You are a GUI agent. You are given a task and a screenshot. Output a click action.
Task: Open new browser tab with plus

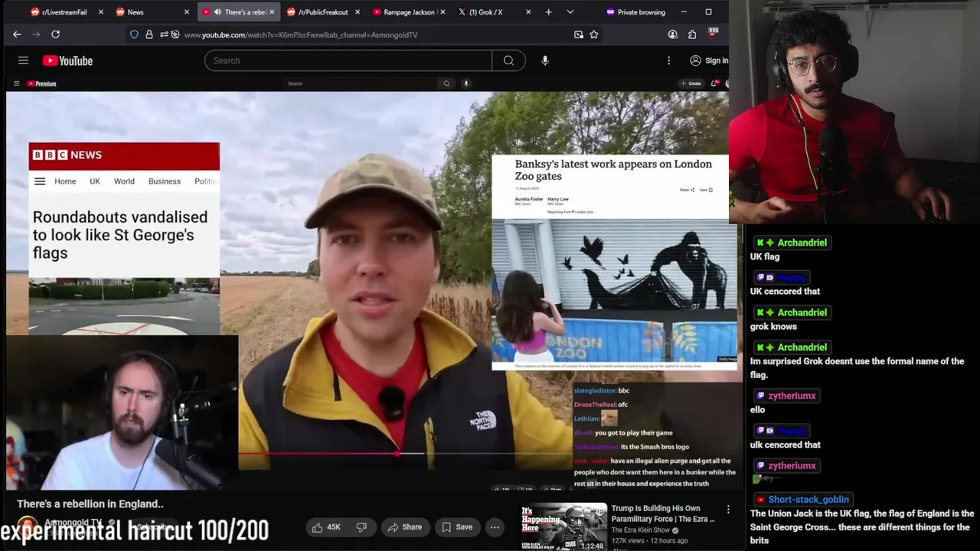click(548, 12)
